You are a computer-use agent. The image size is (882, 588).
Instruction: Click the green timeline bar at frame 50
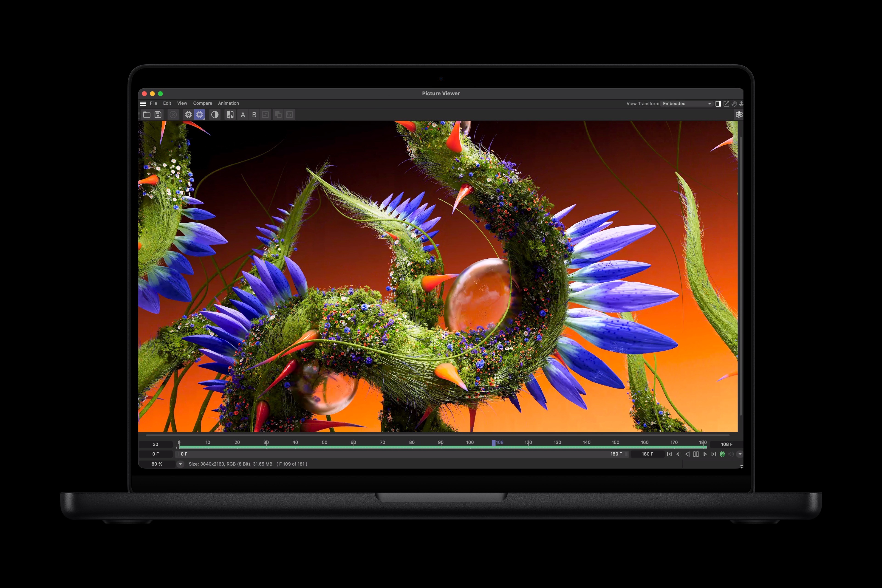coord(325,447)
